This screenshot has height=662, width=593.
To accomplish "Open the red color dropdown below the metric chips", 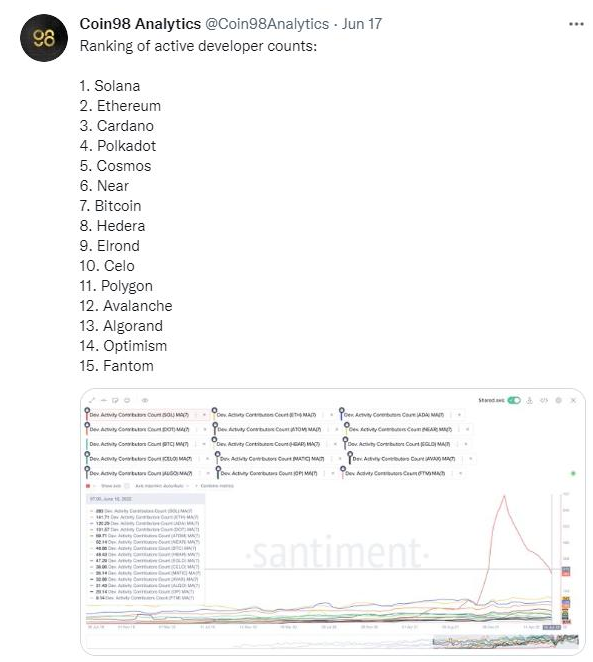I will [x=90, y=486].
